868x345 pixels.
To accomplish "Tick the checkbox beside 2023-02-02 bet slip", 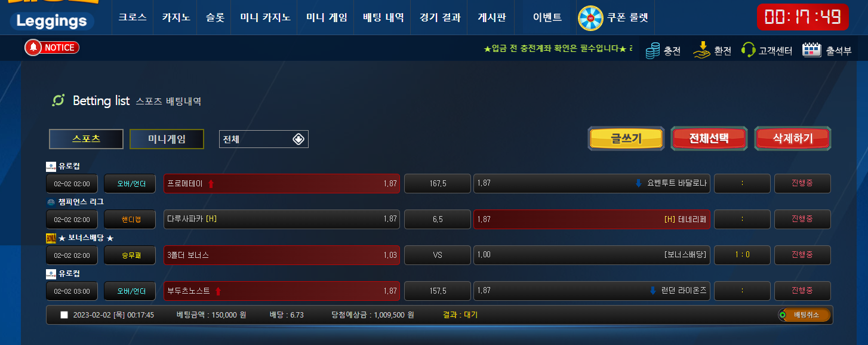I will (64, 315).
